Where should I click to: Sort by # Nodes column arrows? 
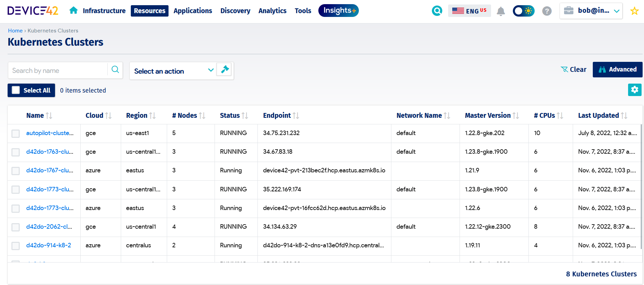[x=202, y=115]
